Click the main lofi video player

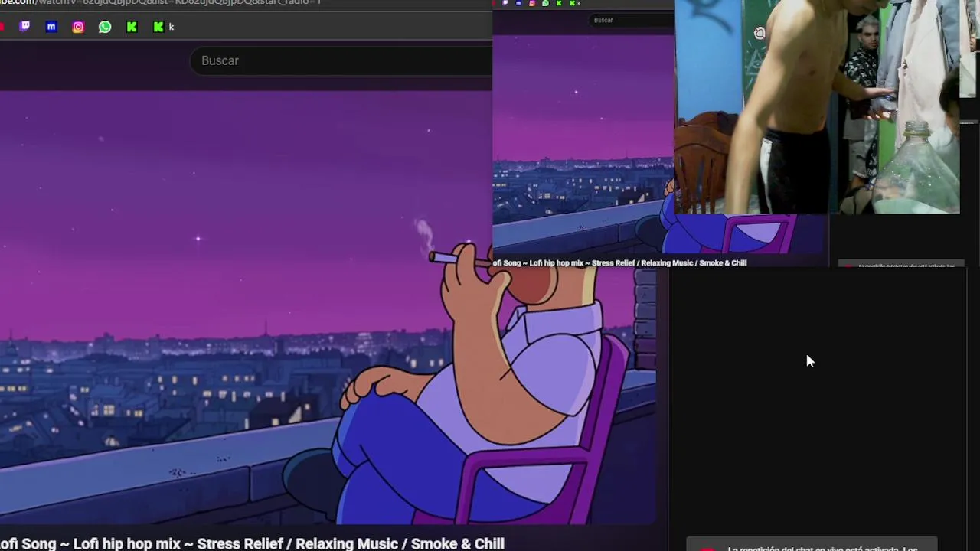point(328,308)
